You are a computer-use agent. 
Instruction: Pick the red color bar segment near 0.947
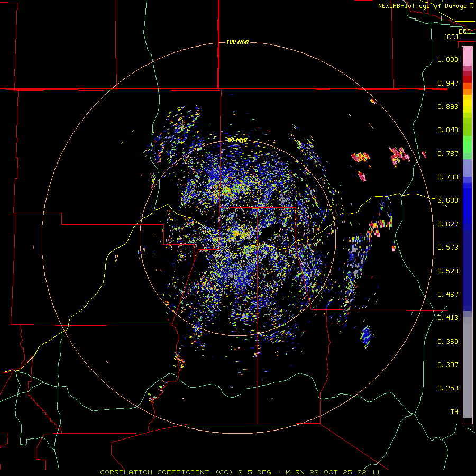tap(467, 79)
